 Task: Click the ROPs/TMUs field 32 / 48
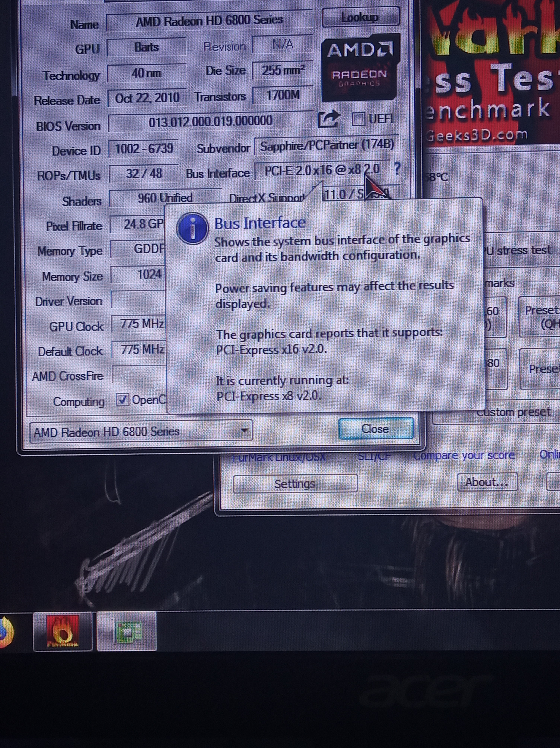144,173
